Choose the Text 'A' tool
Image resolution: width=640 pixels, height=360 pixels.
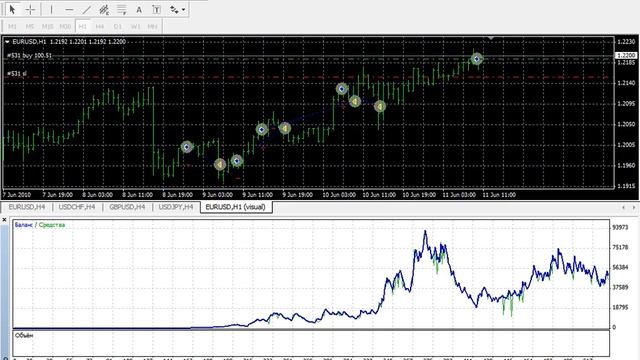pyautogui.click(x=139, y=9)
